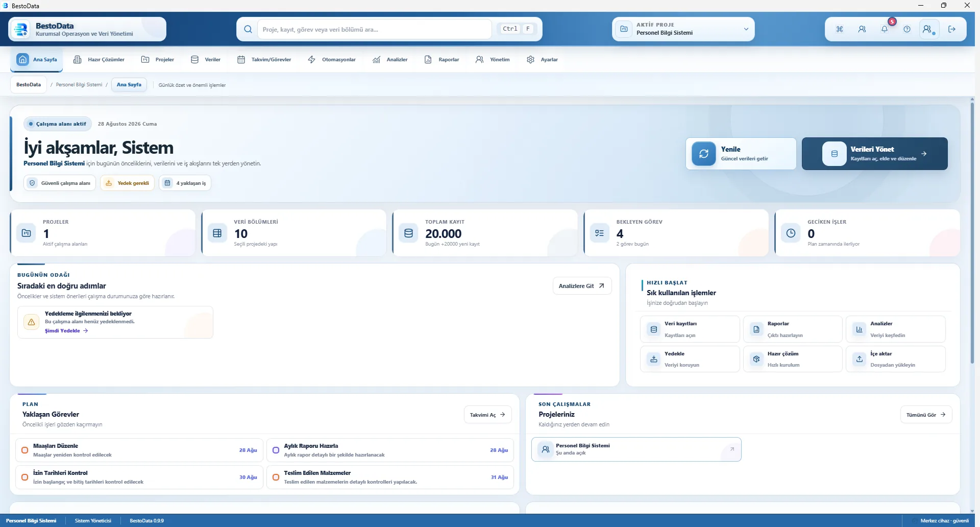Open Raporlar quick action card
This screenshot has width=980, height=527.
pos(793,329)
